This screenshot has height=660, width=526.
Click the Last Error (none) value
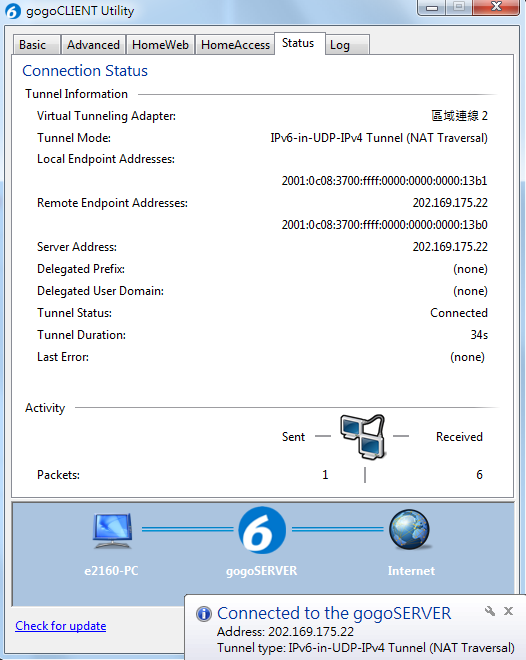pyautogui.click(x=468, y=357)
